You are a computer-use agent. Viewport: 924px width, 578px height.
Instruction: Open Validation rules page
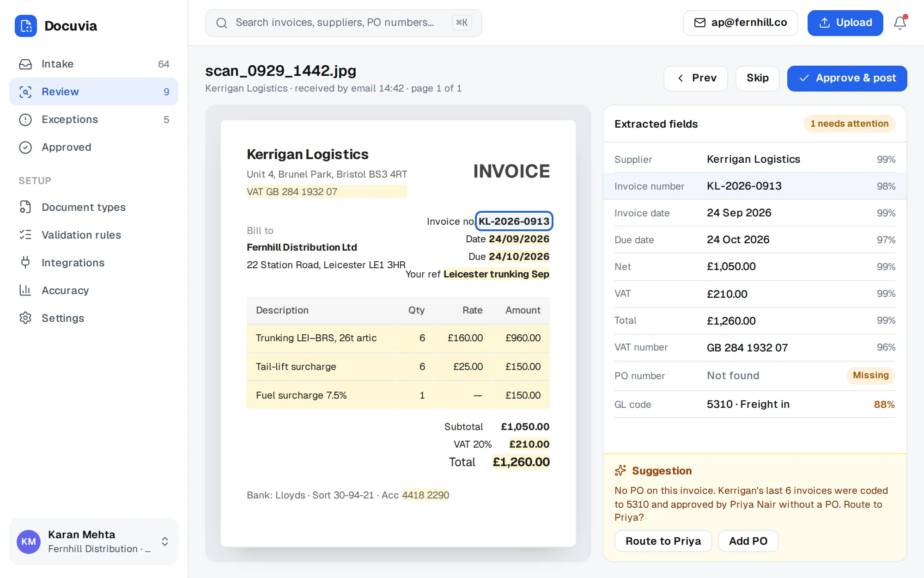click(94, 235)
